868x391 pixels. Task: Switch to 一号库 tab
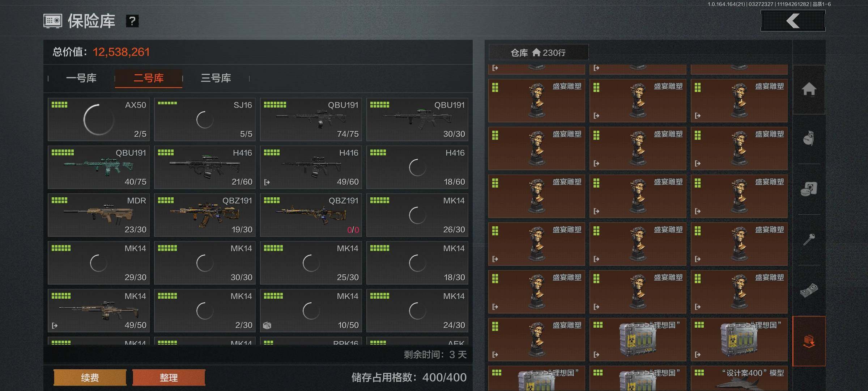coord(81,78)
